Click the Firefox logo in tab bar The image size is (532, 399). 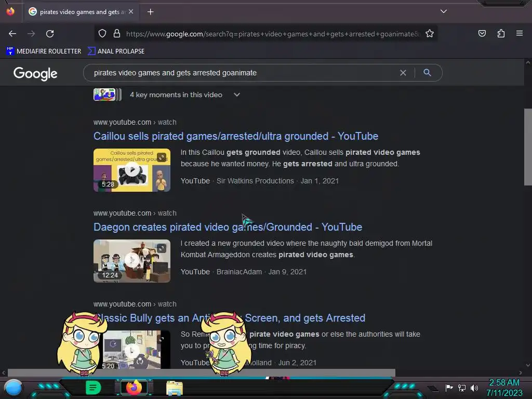(x=10, y=11)
